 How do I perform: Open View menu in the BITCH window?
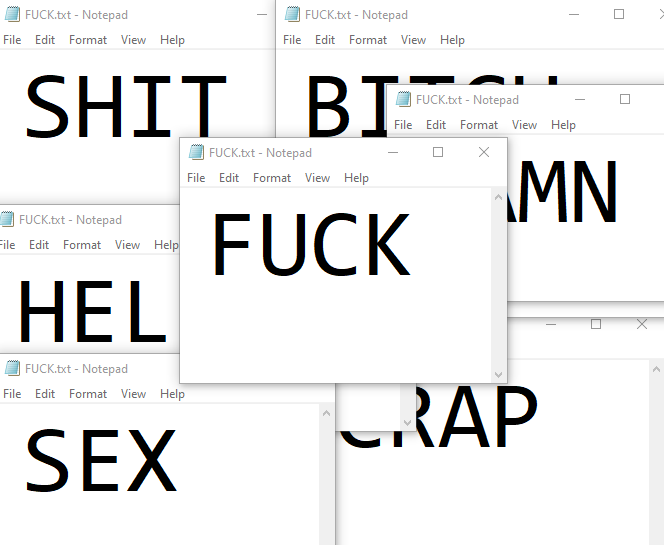413,40
